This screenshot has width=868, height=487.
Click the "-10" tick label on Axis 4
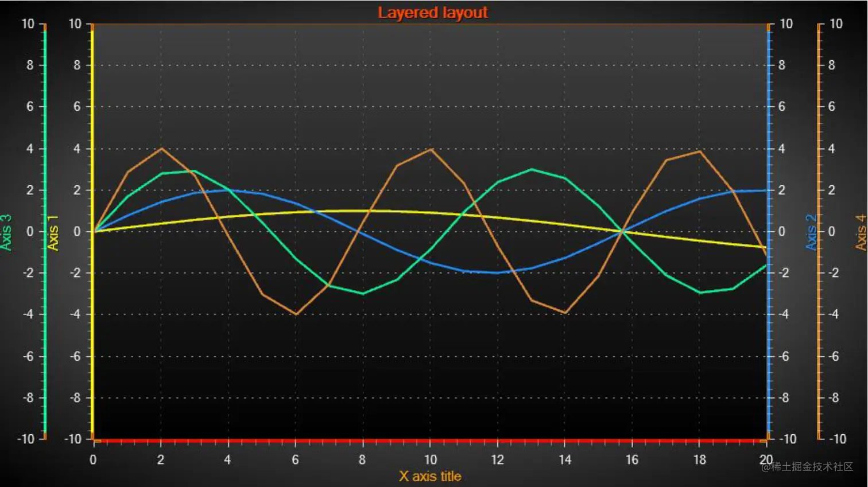[837, 439]
